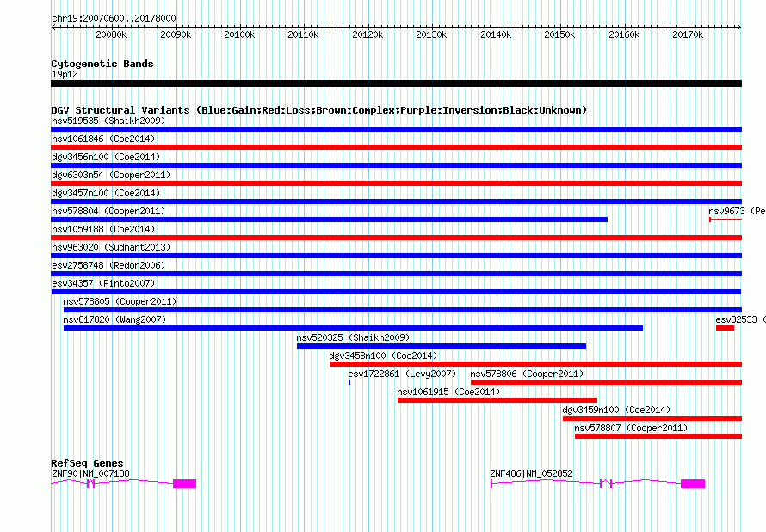
Task: Select the 19p12 band label
Action: coord(65,74)
